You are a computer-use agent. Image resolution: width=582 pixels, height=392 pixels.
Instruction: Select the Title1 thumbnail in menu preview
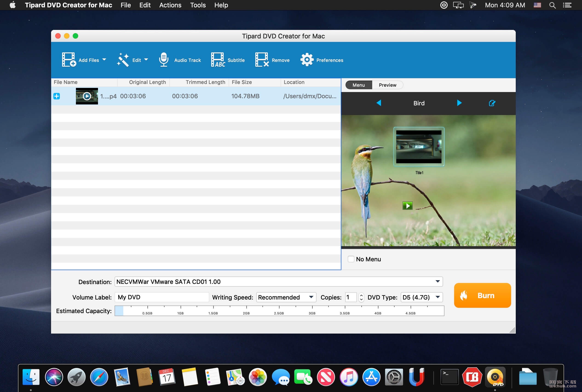point(419,147)
